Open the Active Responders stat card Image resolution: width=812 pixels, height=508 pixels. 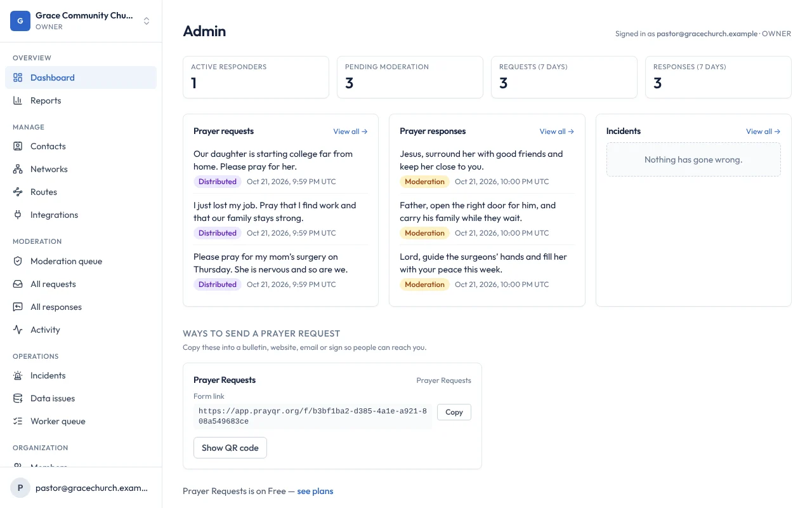[x=256, y=77]
